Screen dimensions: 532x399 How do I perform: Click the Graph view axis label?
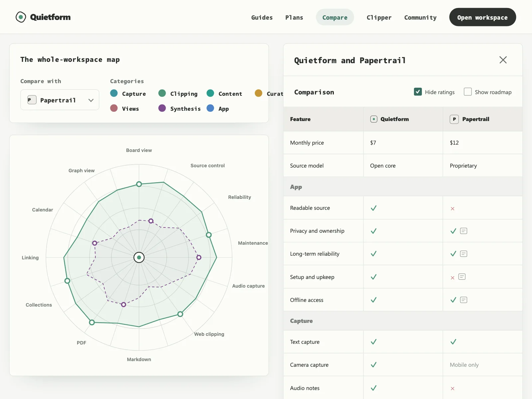click(81, 171)
